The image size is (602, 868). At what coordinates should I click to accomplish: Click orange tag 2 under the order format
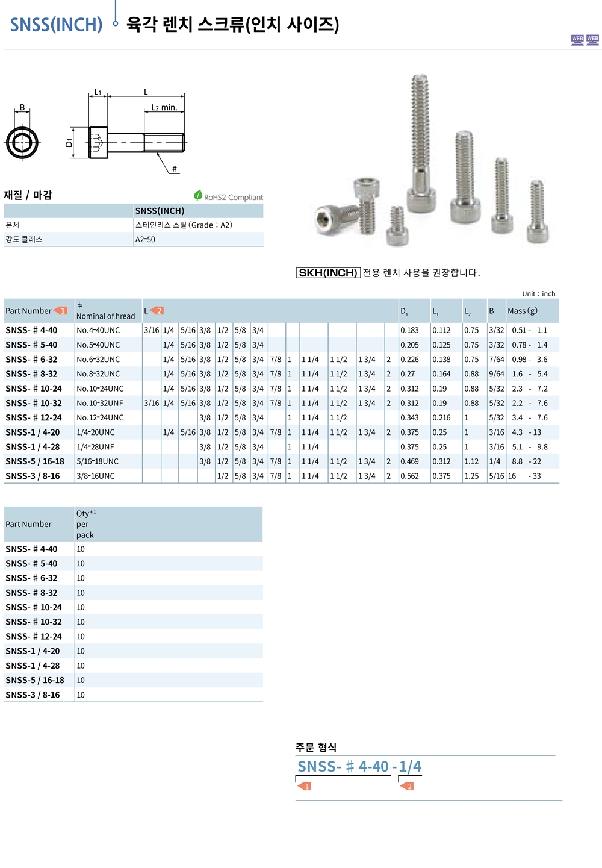[x=408, y=786]
